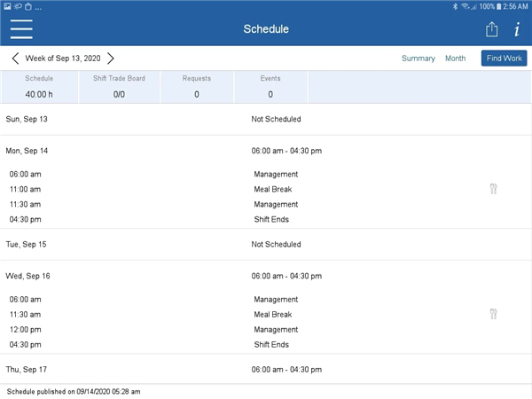Select the Events tab

point(270,87)
